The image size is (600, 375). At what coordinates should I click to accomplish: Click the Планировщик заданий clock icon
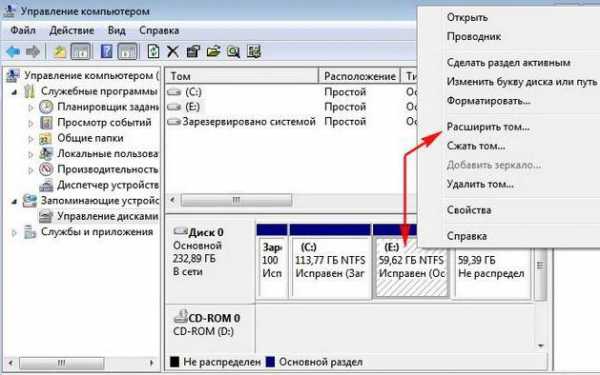pyautogui.click(x=46, y=107)
